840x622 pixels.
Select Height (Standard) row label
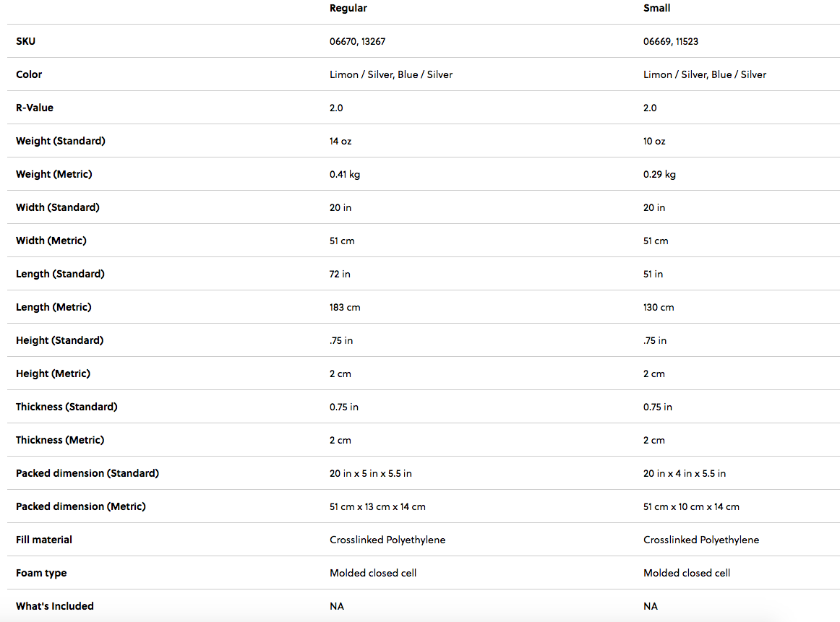click(59, 340)
